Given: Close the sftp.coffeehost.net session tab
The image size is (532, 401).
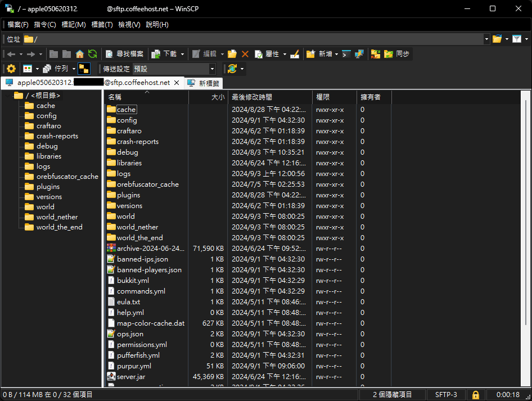Looking at the screenshot, I should [177, 83].
